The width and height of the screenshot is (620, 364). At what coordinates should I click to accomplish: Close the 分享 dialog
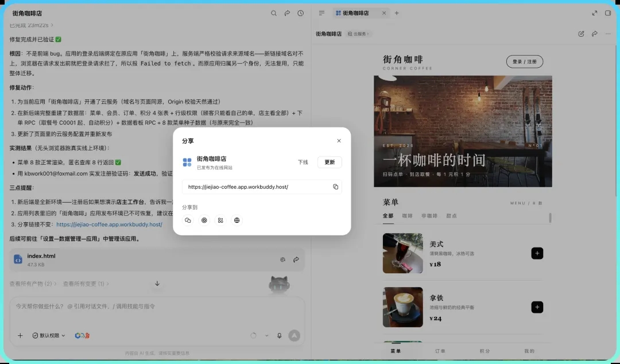click(339, 141)
